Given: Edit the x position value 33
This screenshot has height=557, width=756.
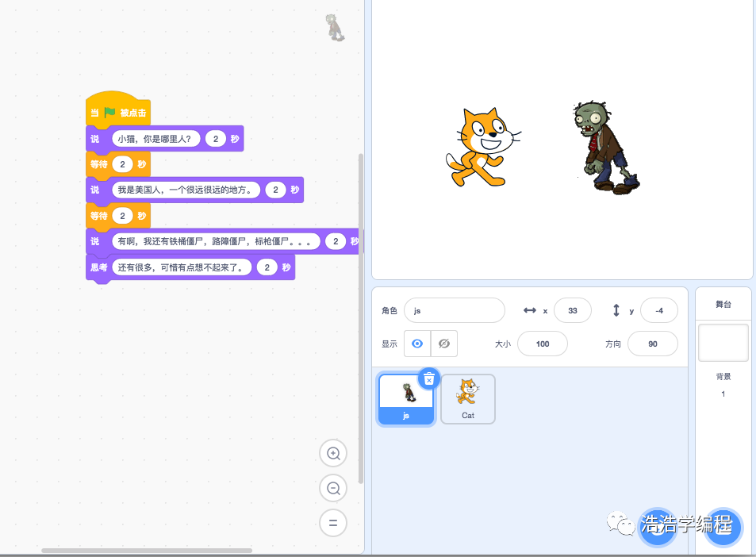Looking at the screenshot, I should pos(572,310).
